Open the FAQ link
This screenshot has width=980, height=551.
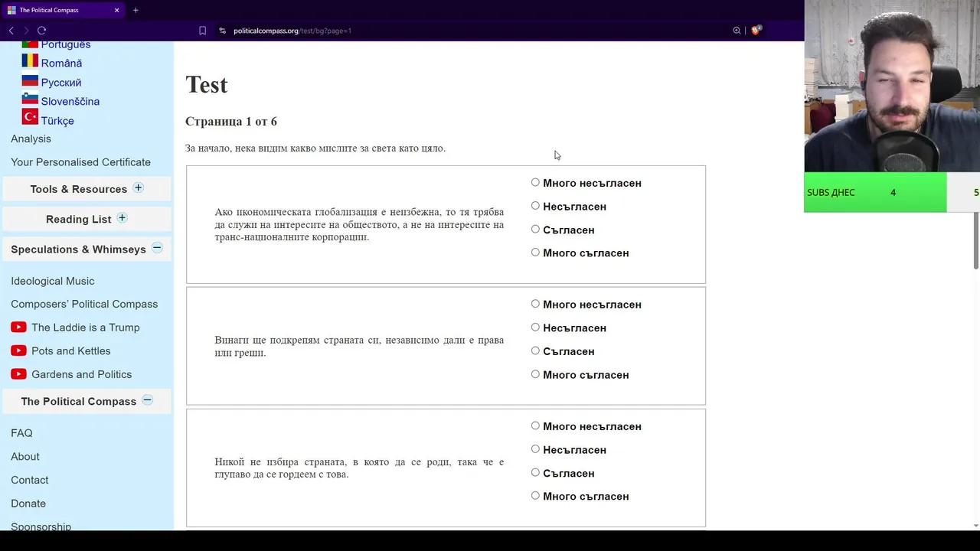(x=21, y=433)
